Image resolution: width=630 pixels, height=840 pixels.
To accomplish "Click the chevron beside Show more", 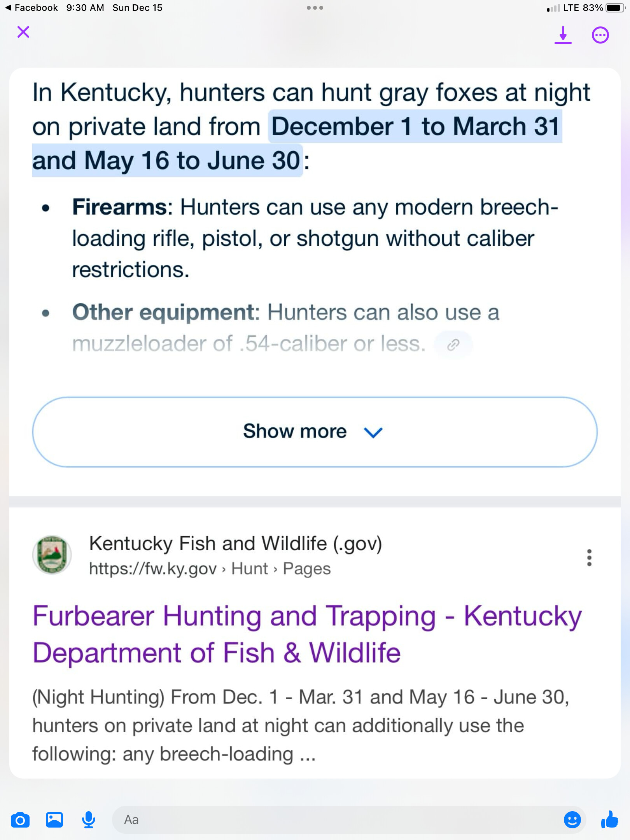I will click(x=373, y=432).
